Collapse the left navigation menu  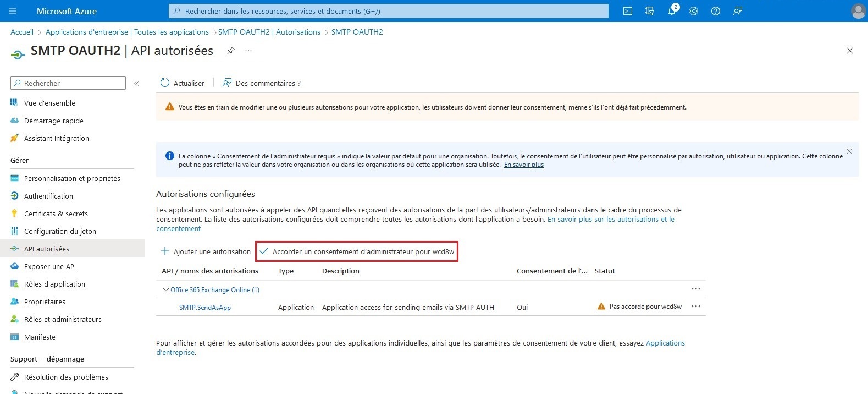point(136,84)
